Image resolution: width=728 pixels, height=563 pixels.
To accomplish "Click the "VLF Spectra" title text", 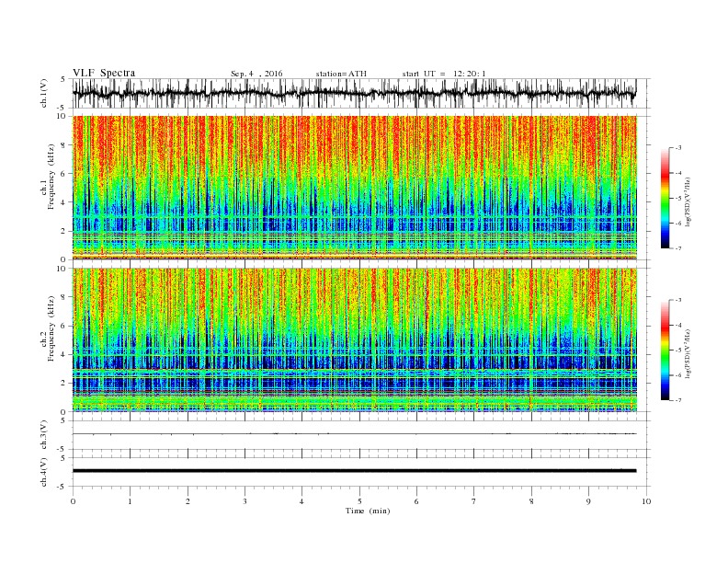I will click(x=104, y=73).
